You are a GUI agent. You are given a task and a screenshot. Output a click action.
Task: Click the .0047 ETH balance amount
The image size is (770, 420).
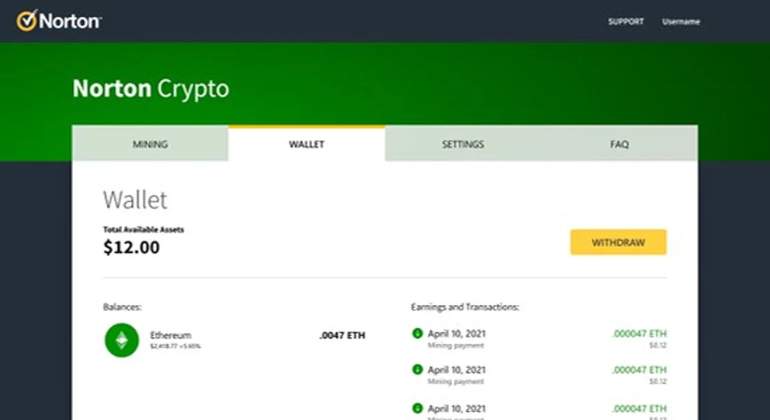[342, 336]
